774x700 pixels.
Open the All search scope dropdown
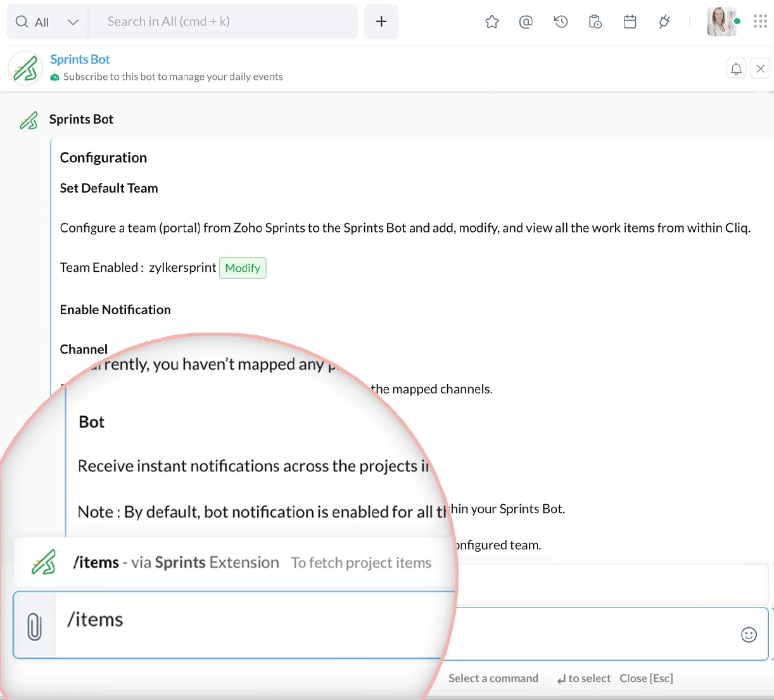pos(48,22)
